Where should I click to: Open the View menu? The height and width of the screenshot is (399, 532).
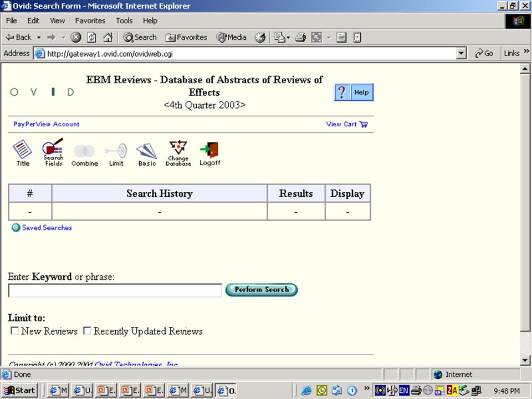[57, 21]
